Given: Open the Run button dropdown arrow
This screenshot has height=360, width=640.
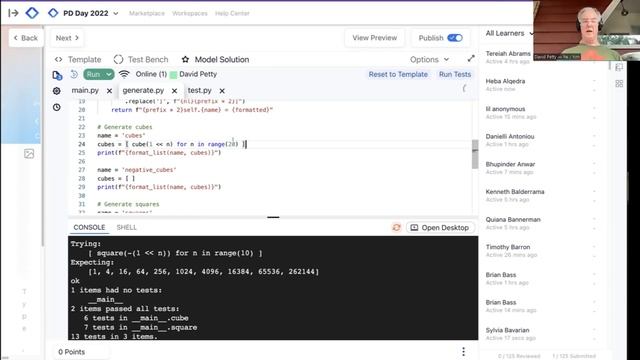Looking at the screenshot, I should pyautogui.click(x=109, y=74).
